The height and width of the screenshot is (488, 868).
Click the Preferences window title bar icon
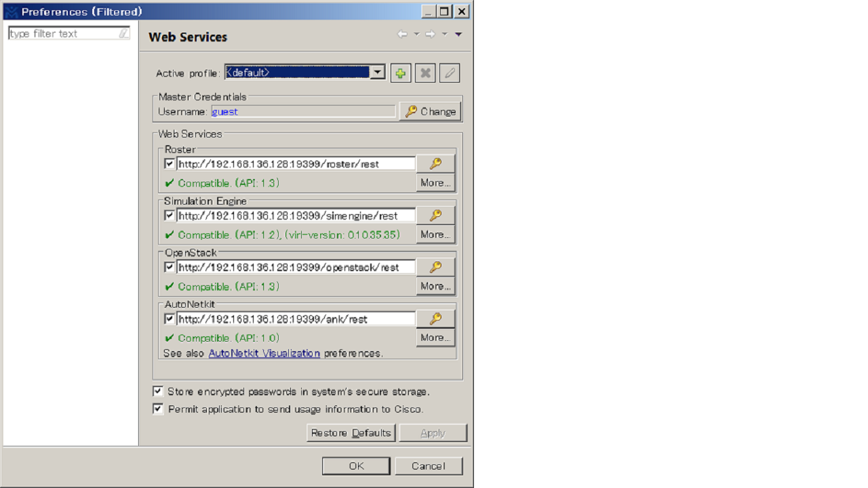click(x=10, y=12)
